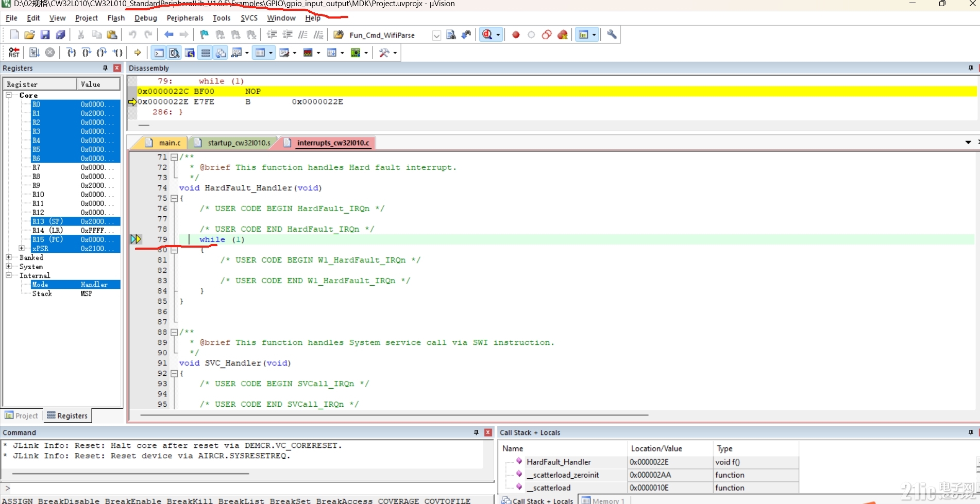
Task: Collapse the Core register group
Action: pyautogui.click(x=9, y=95)
